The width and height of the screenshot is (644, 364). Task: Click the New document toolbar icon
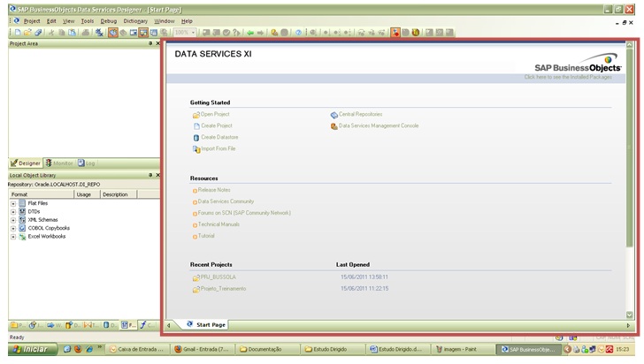(18, 33)
